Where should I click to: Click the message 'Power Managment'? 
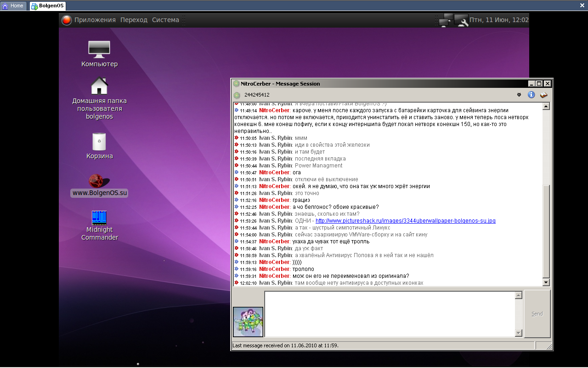(x=318, y=166)
